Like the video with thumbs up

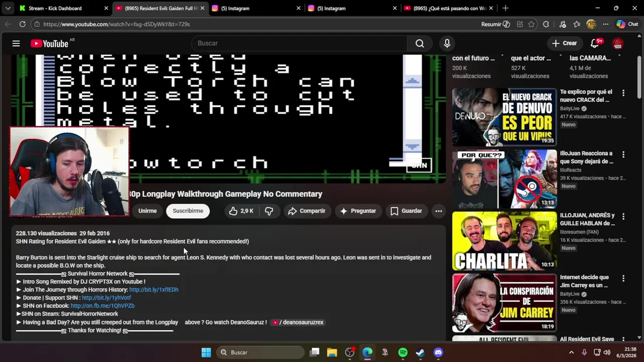(x=242, y=211)
